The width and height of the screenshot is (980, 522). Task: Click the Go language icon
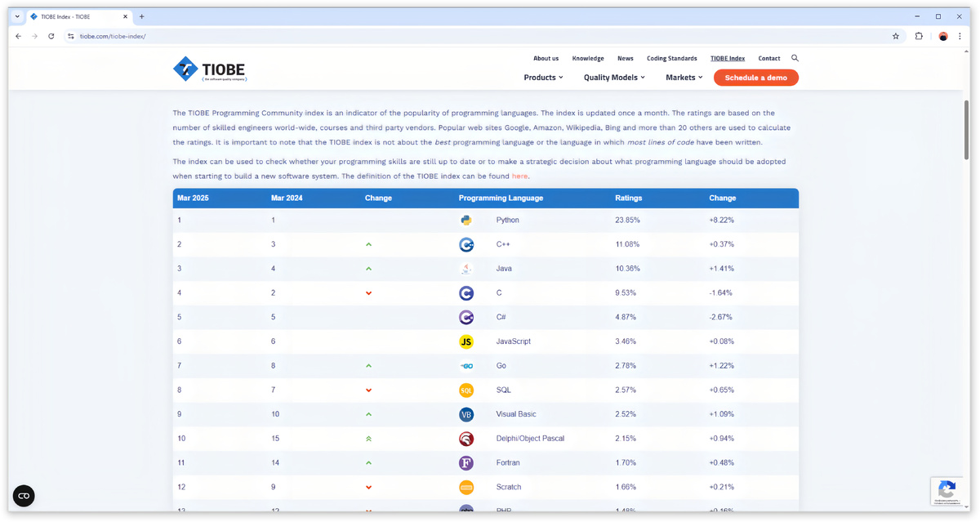[466, 366]
